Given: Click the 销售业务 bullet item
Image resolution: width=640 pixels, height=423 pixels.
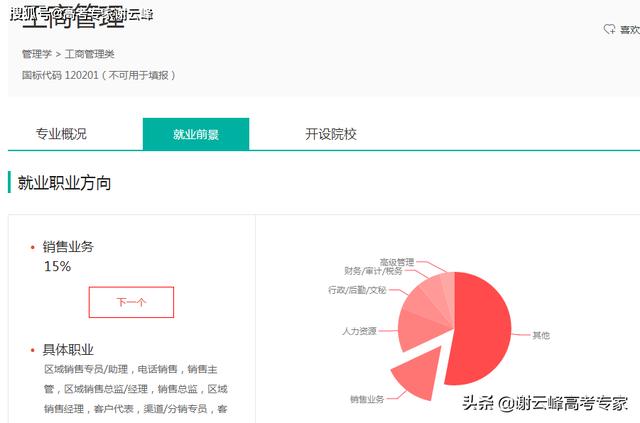Looking at the screenshot, I should pos(68,247).
